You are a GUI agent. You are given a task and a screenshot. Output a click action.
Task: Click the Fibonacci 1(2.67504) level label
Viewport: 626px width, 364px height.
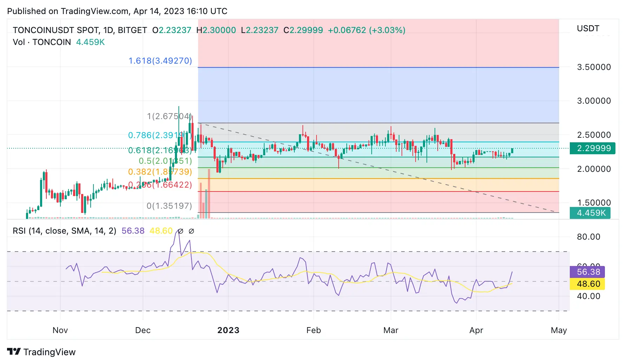click(x=169, y=116)
